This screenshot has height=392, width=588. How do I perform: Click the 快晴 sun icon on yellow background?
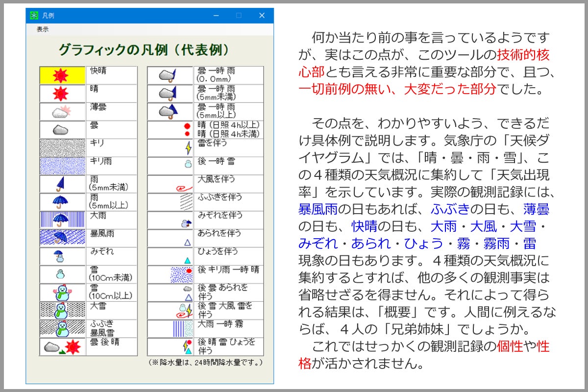coord(62,75)
